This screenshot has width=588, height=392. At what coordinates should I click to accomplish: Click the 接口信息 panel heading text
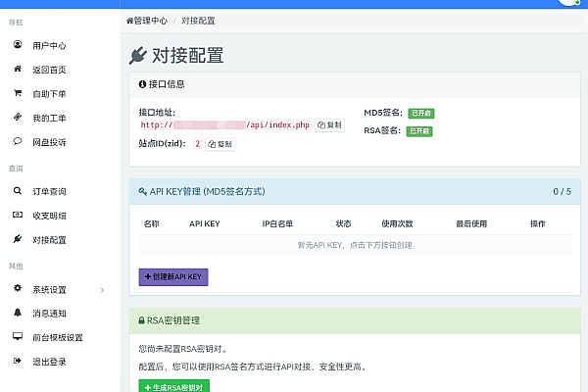pyautogui.click(x=167, y=84)
